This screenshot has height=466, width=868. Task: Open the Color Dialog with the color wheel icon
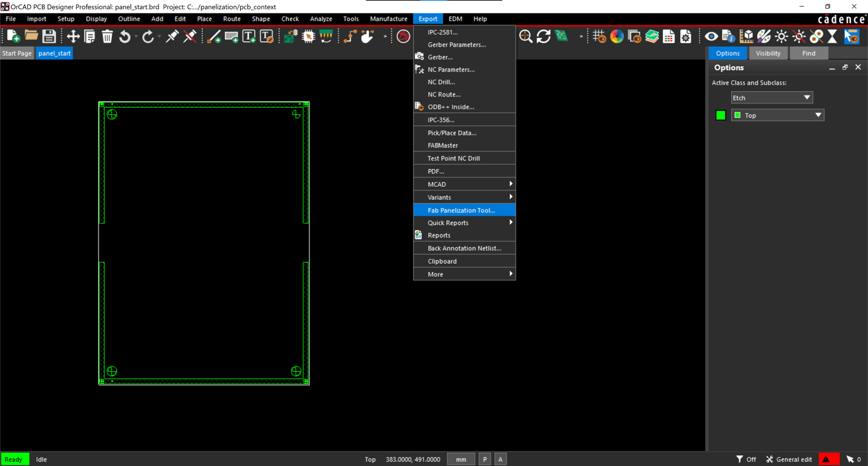pyautogui.click(x=617, y=36)
